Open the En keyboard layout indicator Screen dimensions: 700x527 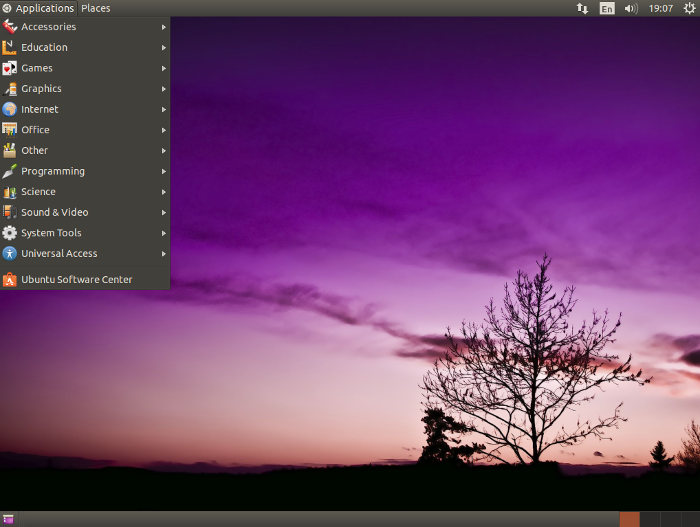coord(607,8)
